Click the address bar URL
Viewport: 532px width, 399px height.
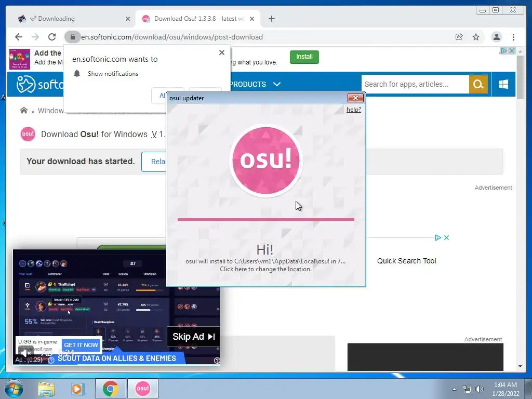click(172, 37)
